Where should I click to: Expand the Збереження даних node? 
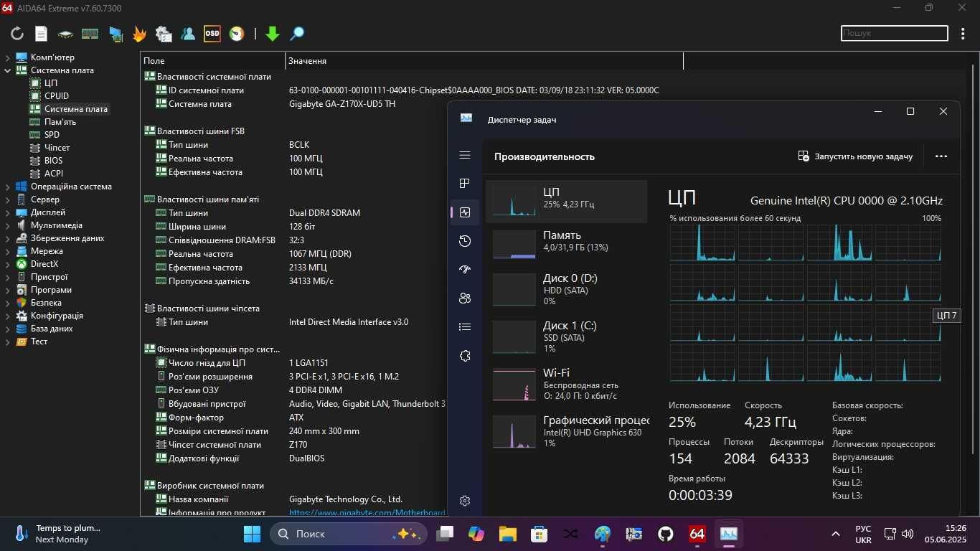(x=8, y=238)
